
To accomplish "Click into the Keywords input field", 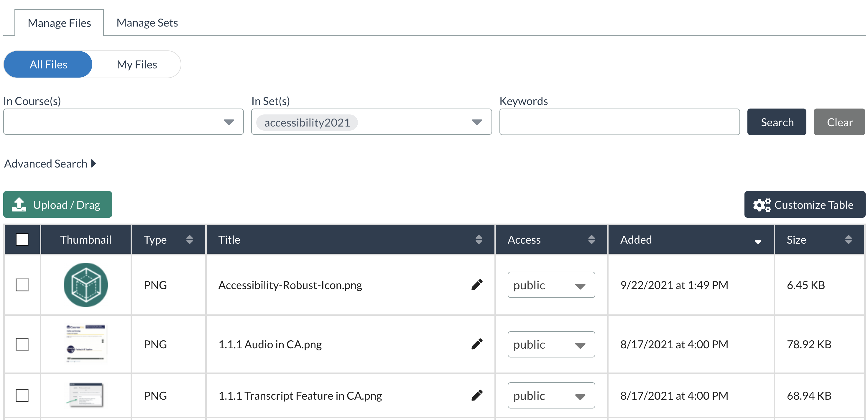I will coord(619,122).
